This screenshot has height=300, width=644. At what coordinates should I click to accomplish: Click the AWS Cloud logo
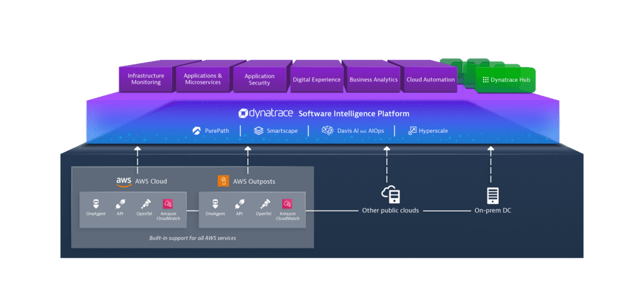pos(124,181)
